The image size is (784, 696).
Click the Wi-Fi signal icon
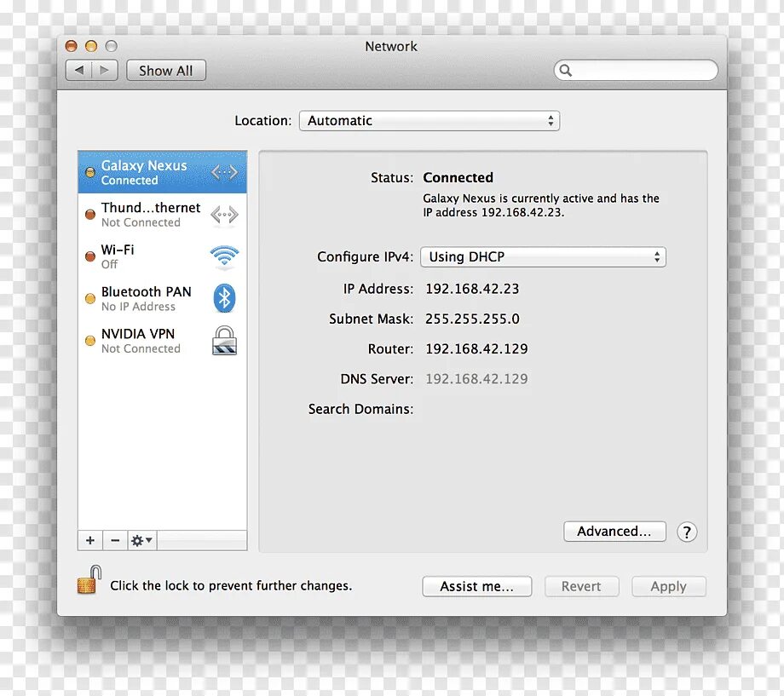pos(224,256)
